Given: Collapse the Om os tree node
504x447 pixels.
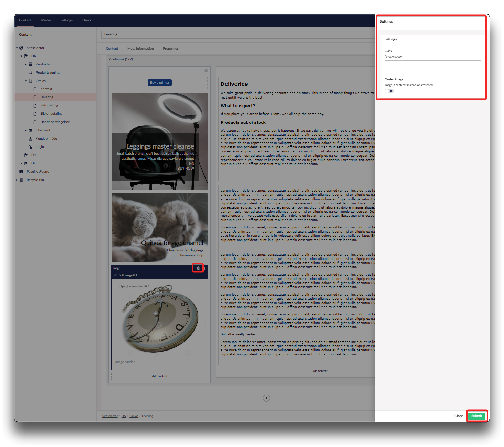Looking at the screenshot, I should click(25, 81).
